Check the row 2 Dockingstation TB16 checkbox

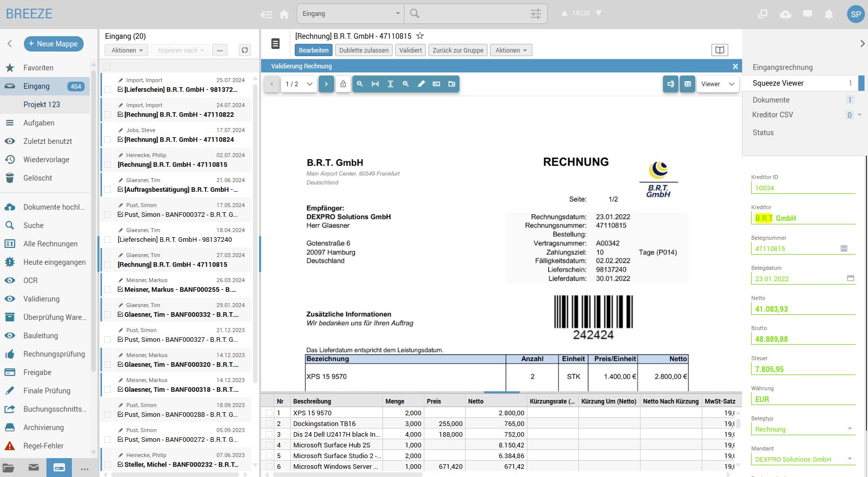(x=269, y=424)
